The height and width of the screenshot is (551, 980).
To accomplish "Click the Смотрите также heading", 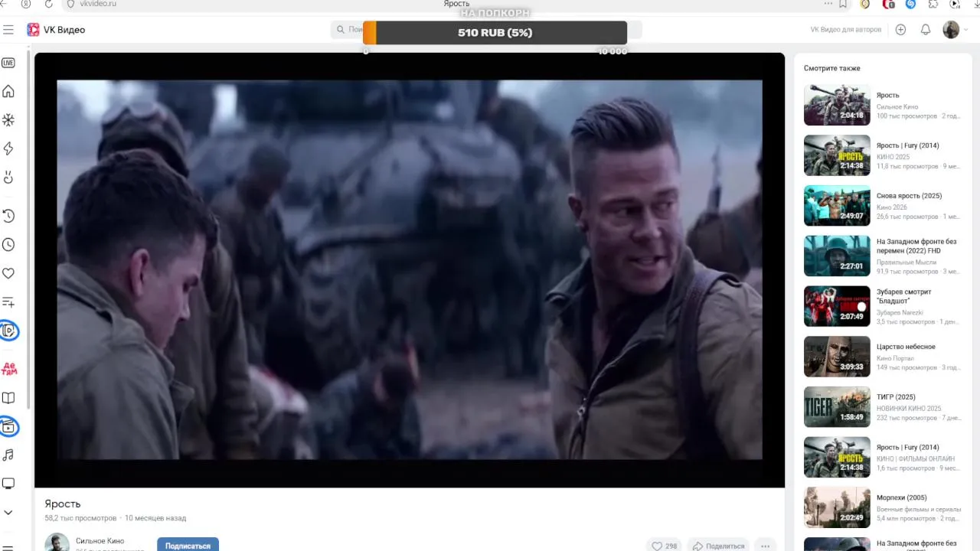I will click(831, 68).
